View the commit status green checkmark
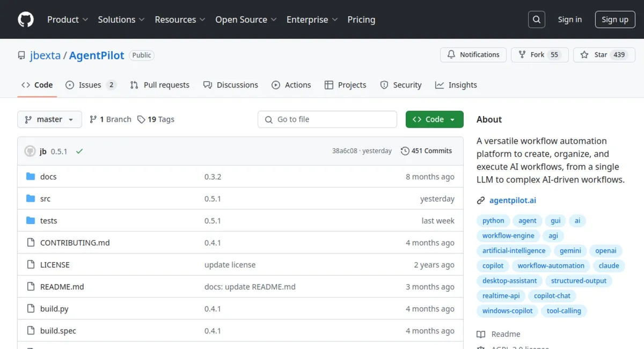This screenshot has height=349, width=644. (x=79, y=151)
